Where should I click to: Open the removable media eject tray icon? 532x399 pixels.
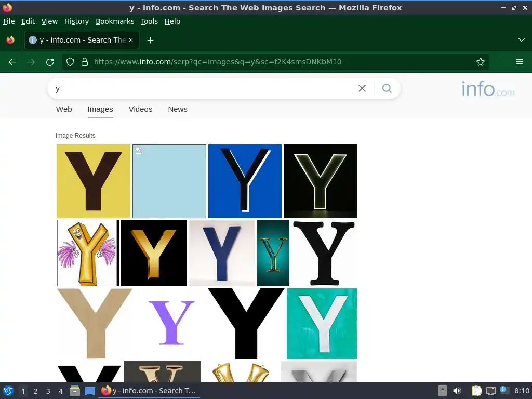click(443, 391)
